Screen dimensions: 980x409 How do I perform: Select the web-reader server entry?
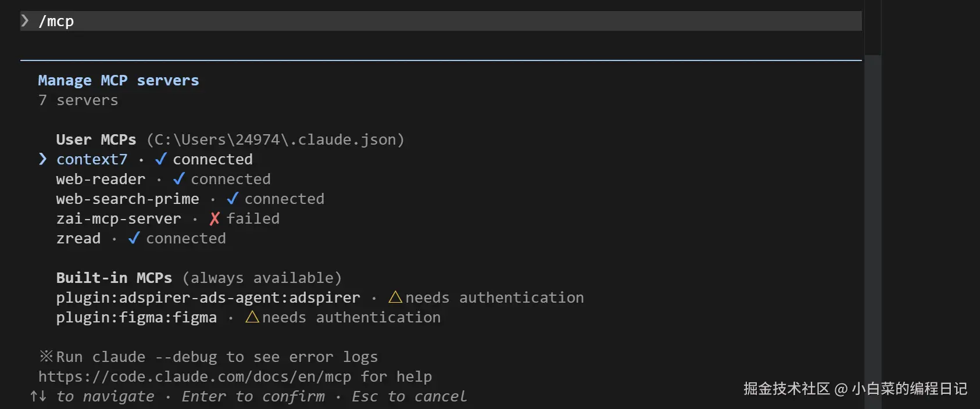[x=101, y=179]
